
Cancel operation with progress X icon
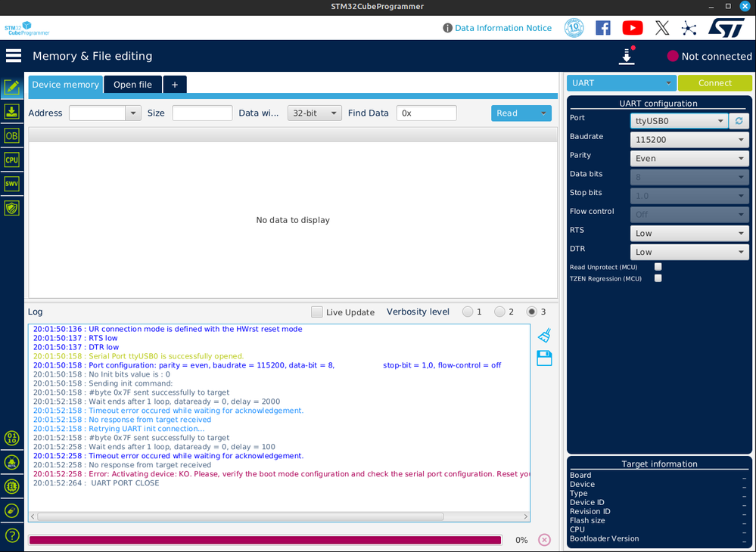(x=544, y=539)
